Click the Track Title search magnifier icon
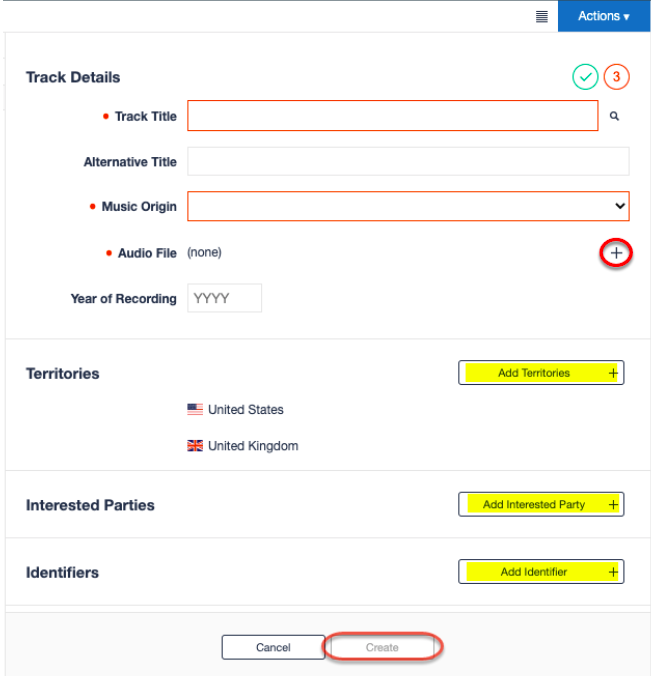The width and height of the screenshot is (651, 676). click(614, 116)
